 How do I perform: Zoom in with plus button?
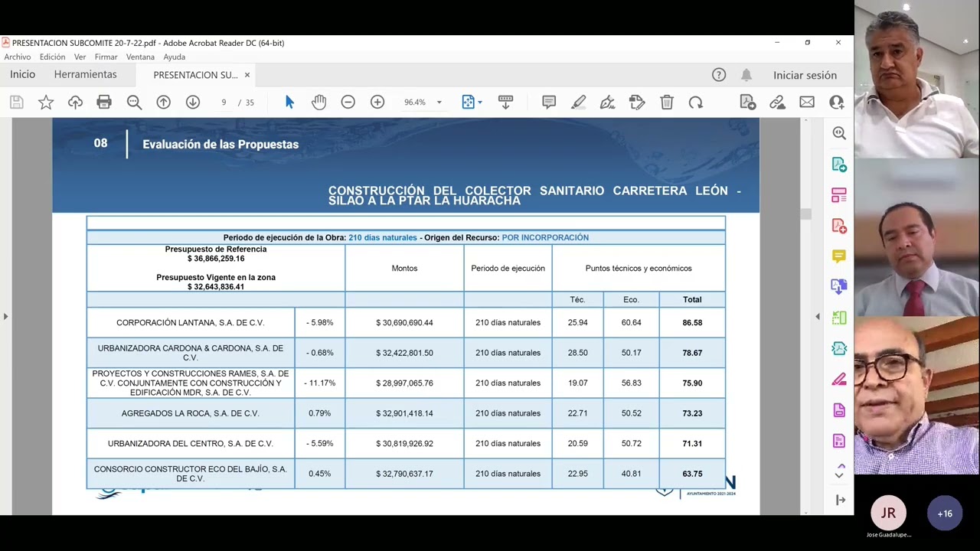[x=377, y=102]
